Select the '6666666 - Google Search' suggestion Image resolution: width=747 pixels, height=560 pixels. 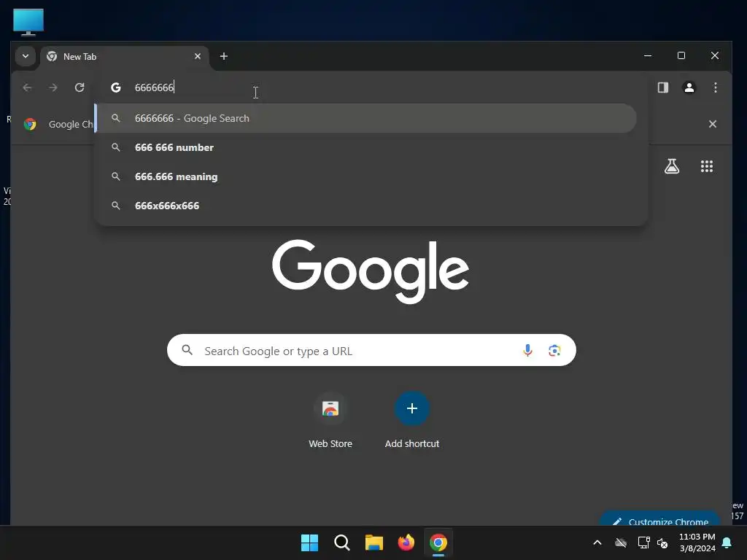tap(366, 118)
